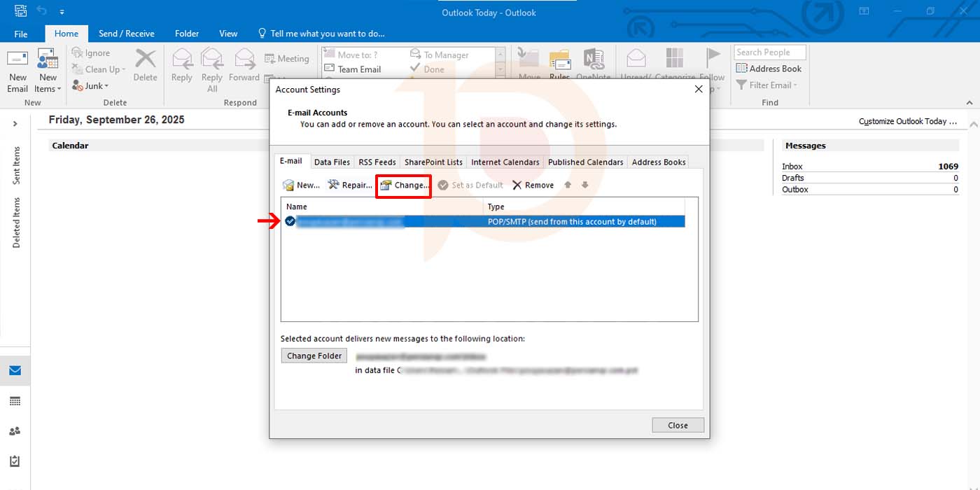
Task: Click the Mail icon in navigation bar
Action: point(15,370)
